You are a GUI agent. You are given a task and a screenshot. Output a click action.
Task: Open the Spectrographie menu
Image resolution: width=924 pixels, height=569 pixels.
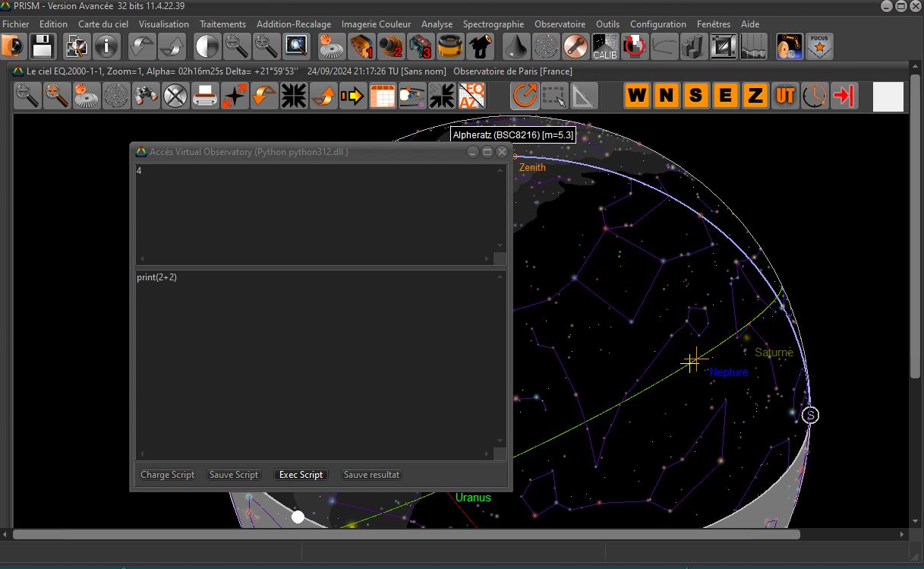coord(493,24)
